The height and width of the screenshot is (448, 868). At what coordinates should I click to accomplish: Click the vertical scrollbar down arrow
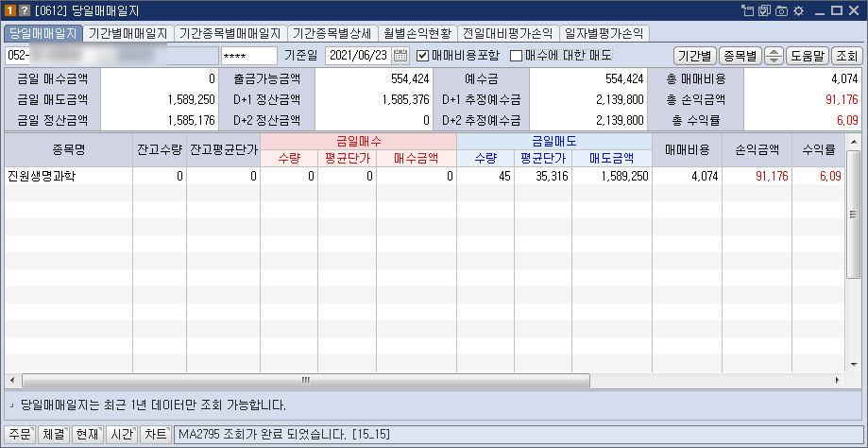coord(853,365)
